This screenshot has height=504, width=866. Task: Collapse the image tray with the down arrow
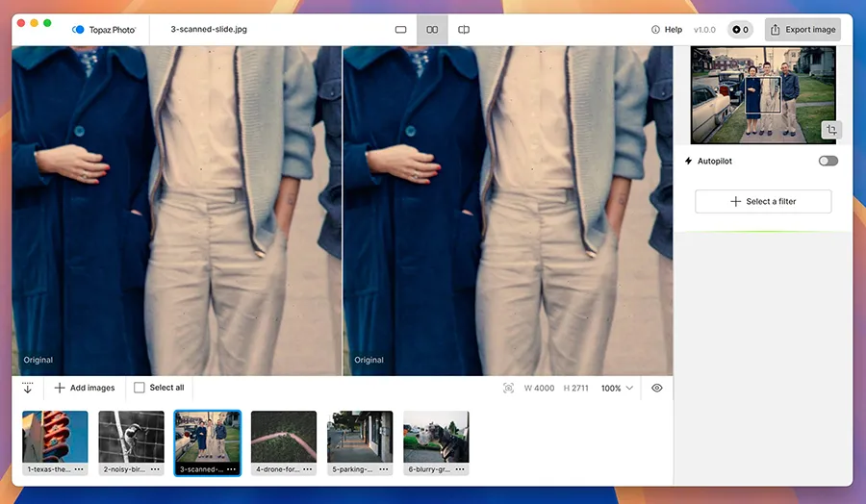[x=27, y=388]
